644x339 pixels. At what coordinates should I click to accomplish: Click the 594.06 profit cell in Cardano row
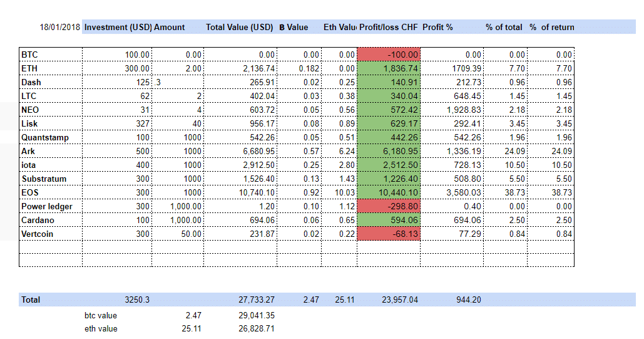point(389,220)
